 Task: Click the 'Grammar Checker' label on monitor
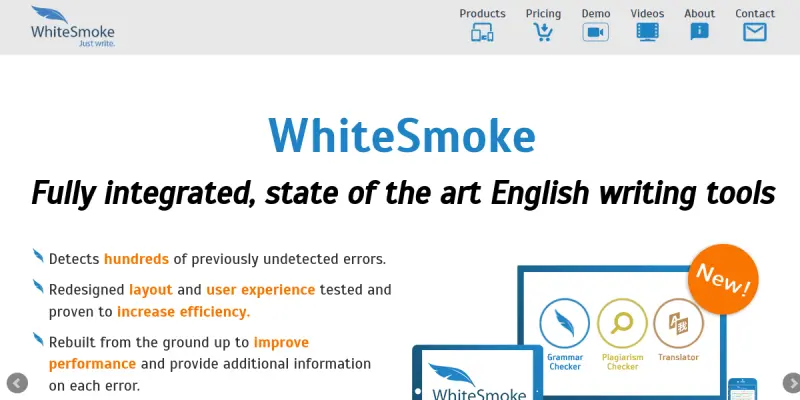click(565, 362)
